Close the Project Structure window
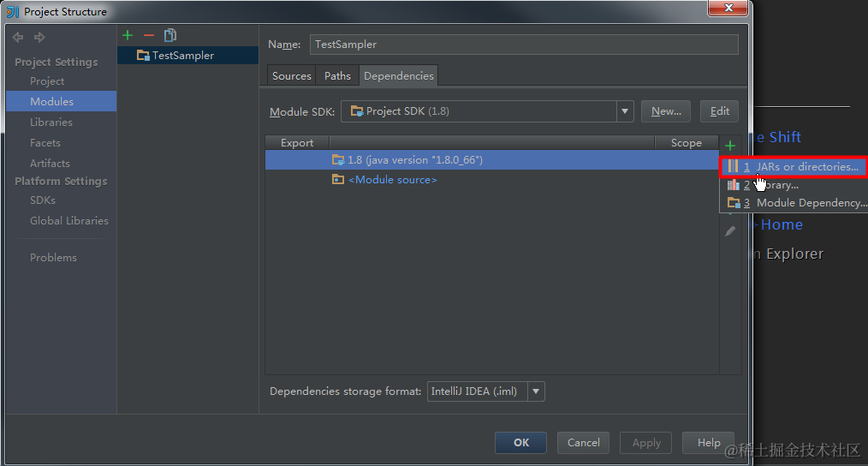 728,8
